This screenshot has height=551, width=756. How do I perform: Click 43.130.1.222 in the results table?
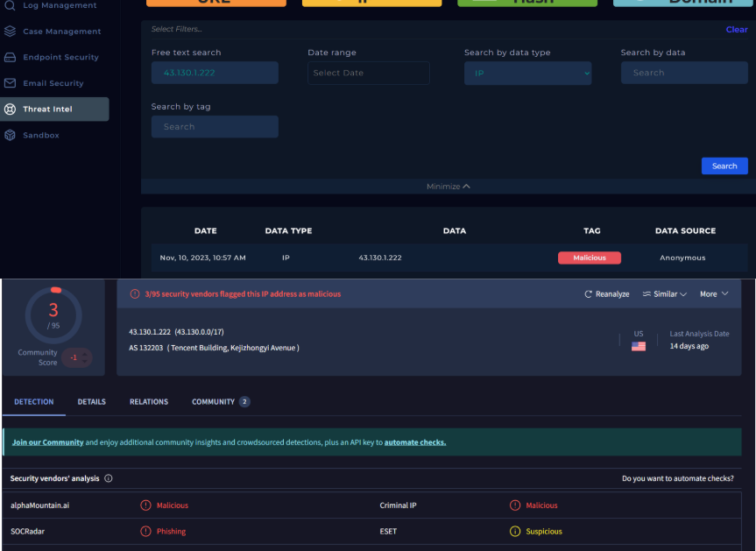(x=380, y=258)
